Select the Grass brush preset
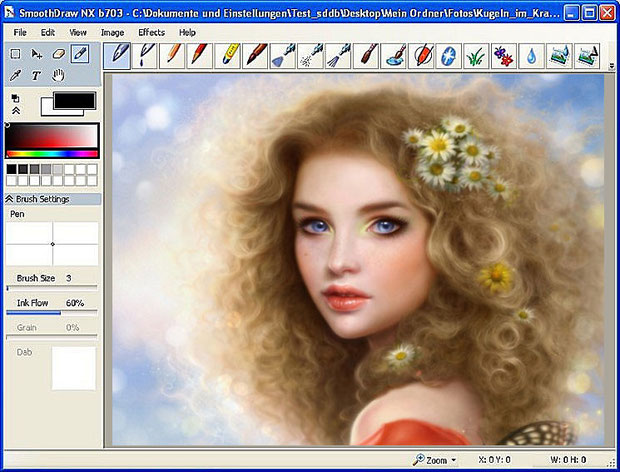Viewport: 620px width, 472px height. (x=476, y=56)
